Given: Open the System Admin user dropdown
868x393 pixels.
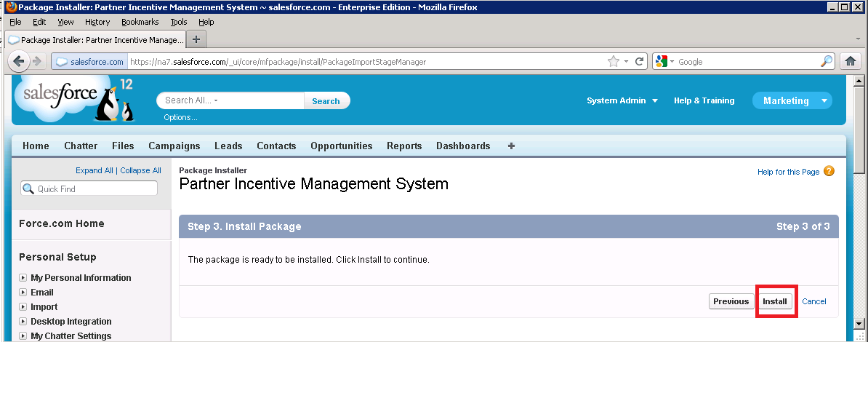Looking at the screenshot, I should 622,100.
